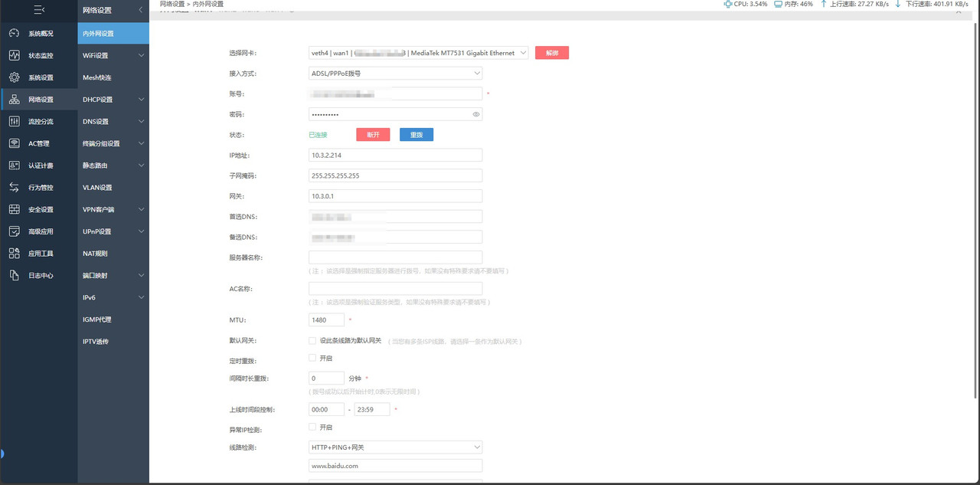The image size is (980, 485).
Task: Collapse 网络设置 submenu header arrow
Action: tap(141, 10)
